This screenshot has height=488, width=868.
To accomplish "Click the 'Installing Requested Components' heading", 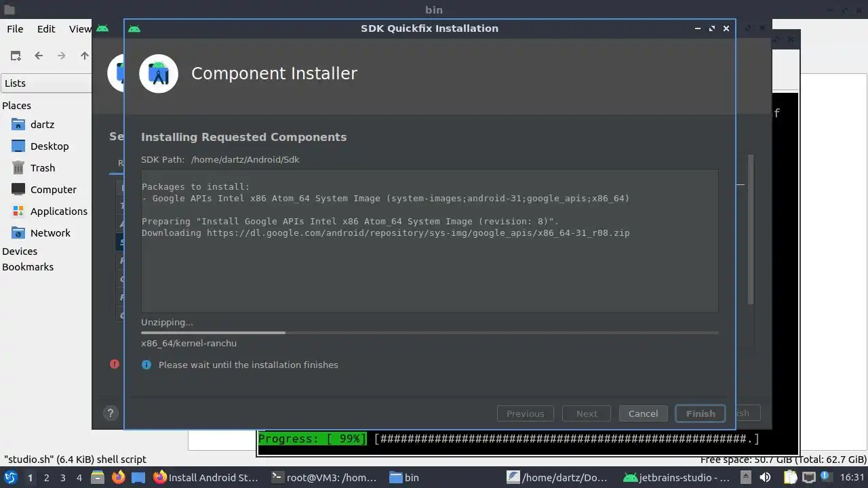I will (243, 137).
